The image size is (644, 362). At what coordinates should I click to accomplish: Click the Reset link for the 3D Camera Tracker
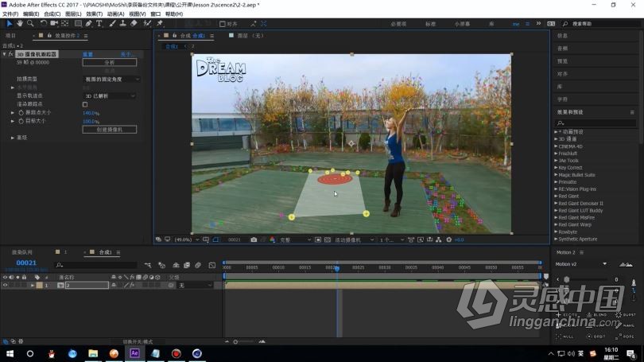coord(88,54)
